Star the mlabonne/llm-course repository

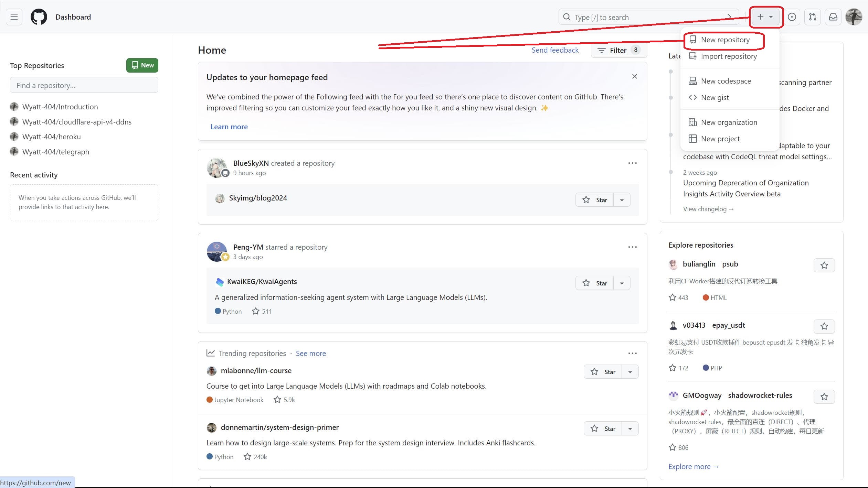click(x=603, y=372)
